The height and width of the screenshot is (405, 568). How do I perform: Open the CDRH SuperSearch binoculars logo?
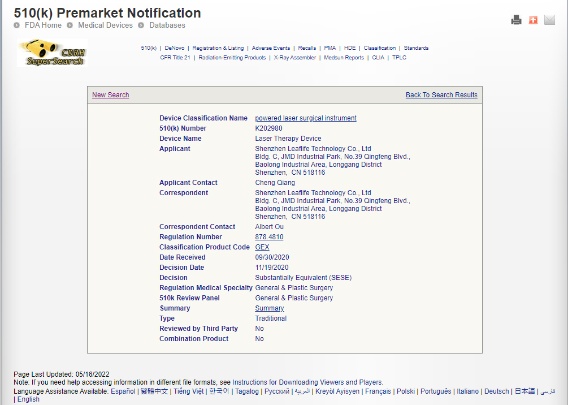[53, 53]
